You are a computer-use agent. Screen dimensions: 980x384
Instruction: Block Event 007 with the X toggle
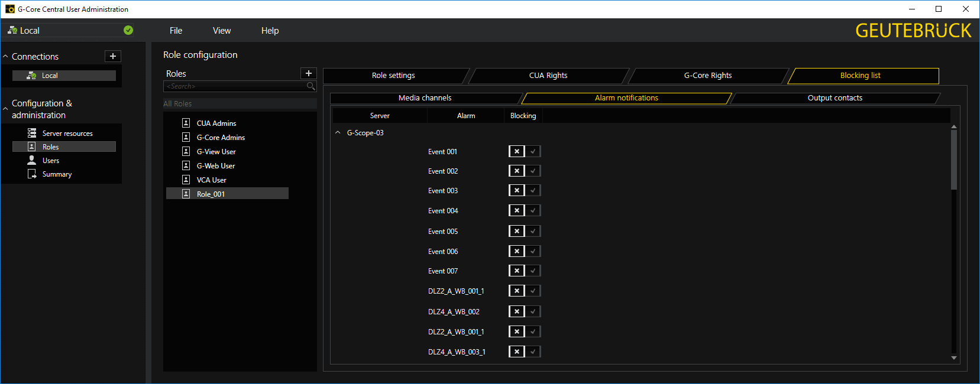click(x=517, y=271)
